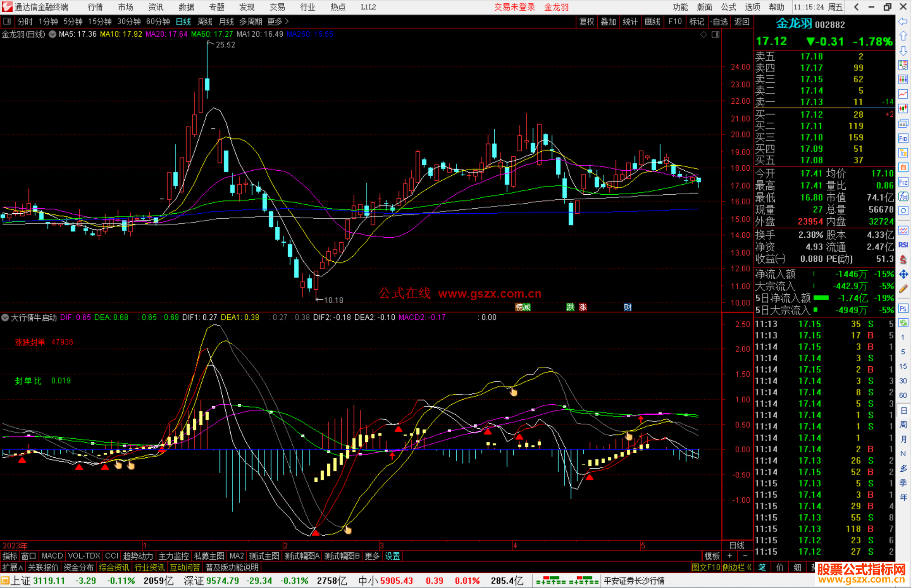Click the RSI indicator sidebar icon

point(903,245)
